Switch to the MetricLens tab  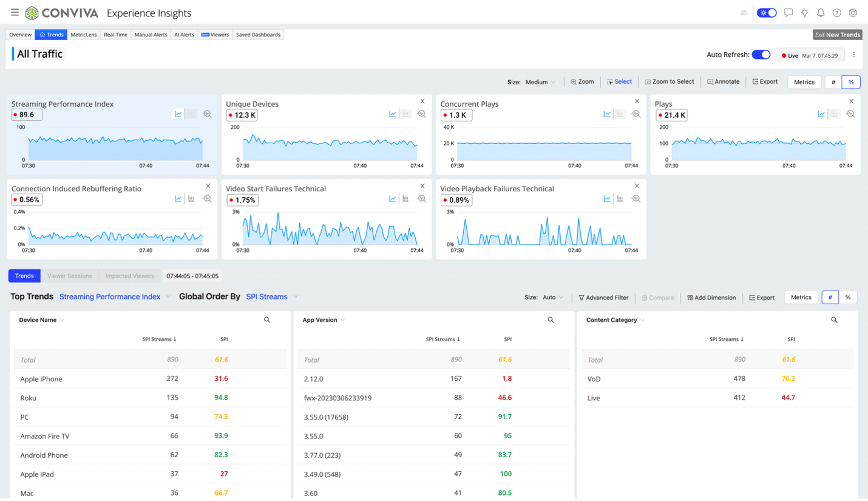pos(83,35)
